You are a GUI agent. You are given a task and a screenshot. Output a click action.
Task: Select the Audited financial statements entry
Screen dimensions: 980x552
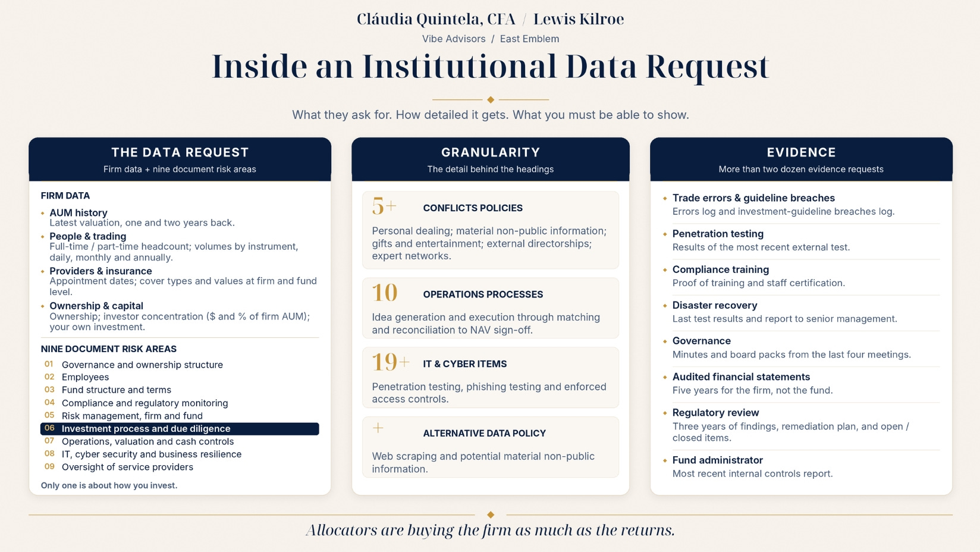[x=801, y=384]
